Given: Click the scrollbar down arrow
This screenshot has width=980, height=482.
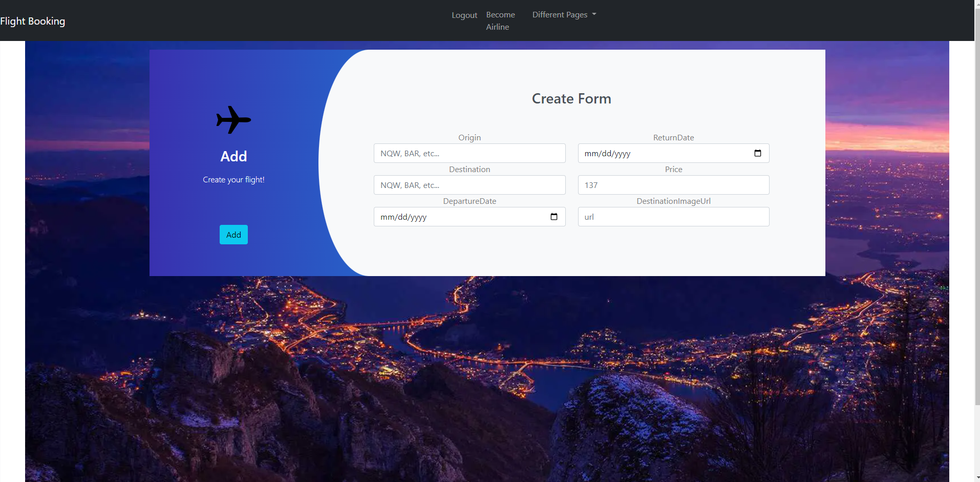Looking at the screenshot, I should (x=976, y=478).
